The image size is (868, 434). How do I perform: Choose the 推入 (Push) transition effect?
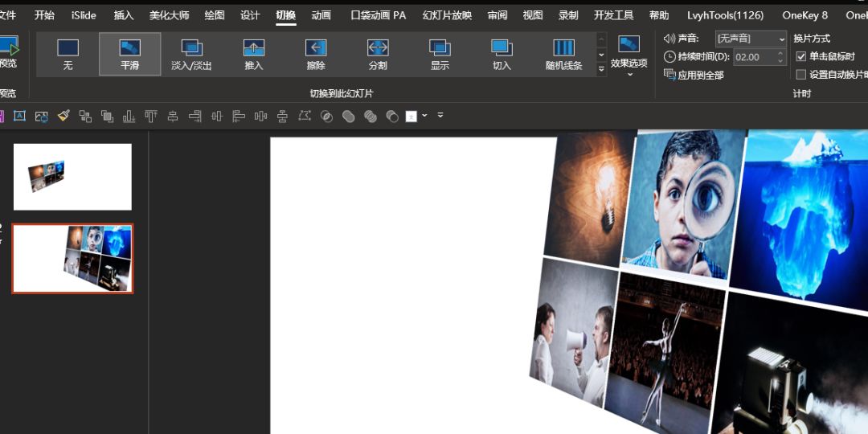254,54
